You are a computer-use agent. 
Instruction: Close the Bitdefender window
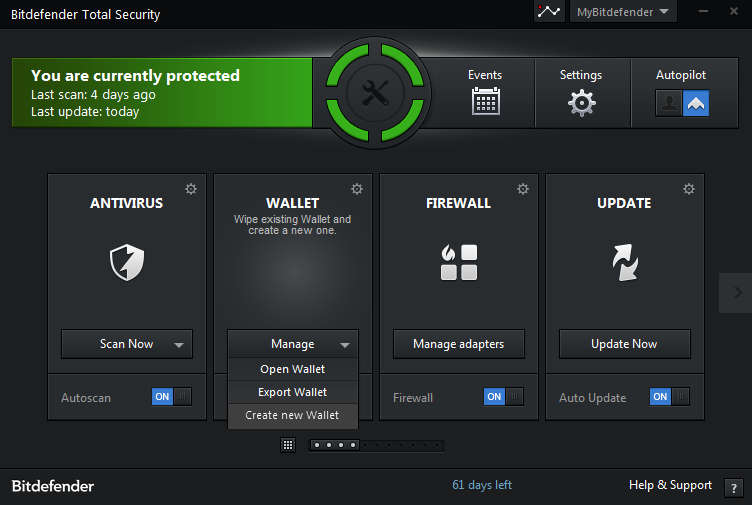[734, 11]
